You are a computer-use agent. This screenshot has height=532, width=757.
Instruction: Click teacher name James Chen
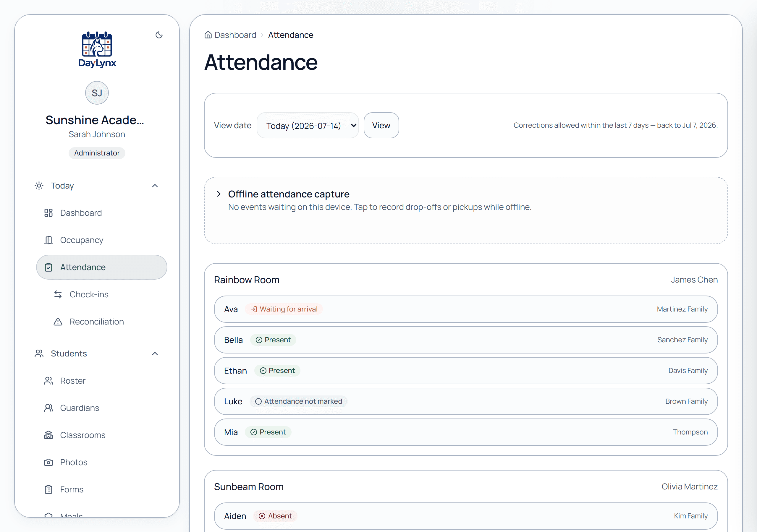pyautogui.click(x=694, y=280)
